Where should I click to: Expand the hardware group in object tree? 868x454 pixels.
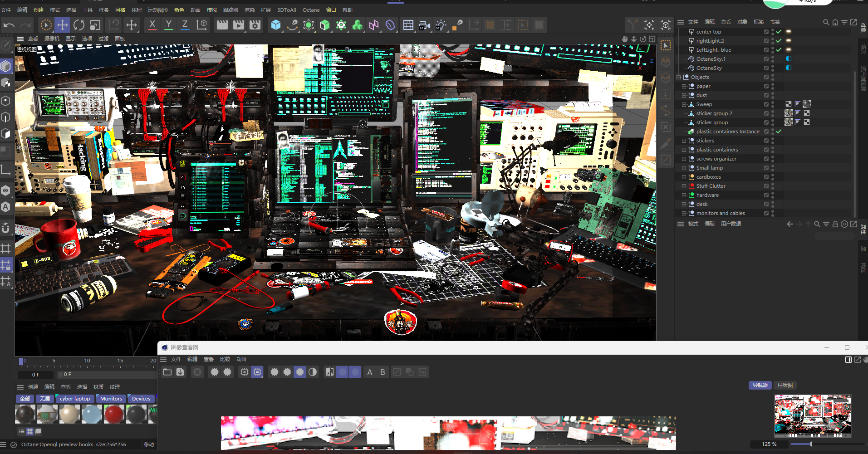point(684,195)
